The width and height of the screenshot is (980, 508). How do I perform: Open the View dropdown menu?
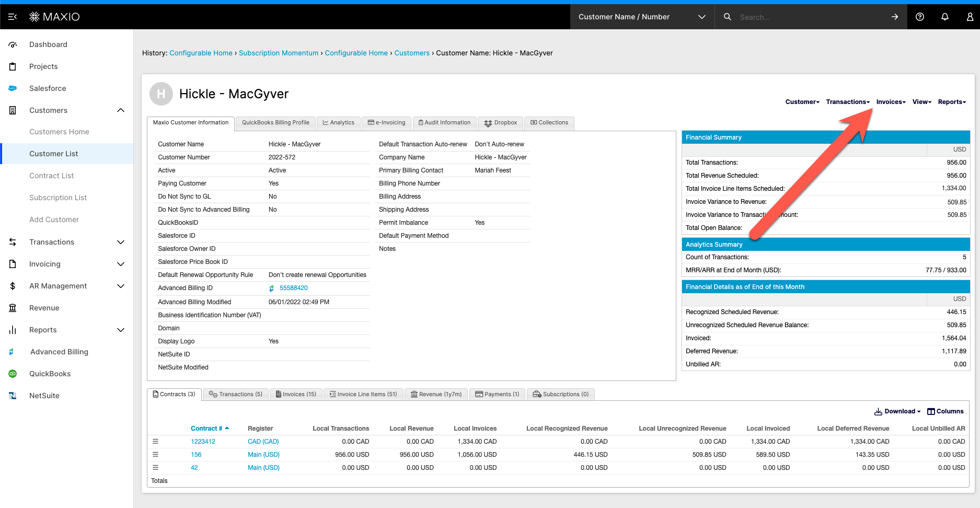tap(922, 102)
